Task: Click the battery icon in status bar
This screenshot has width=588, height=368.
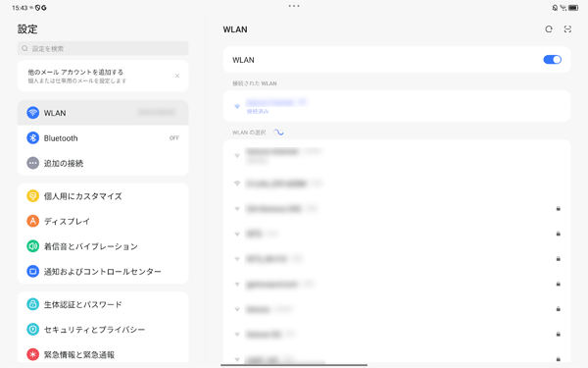Action: point(573,8)
